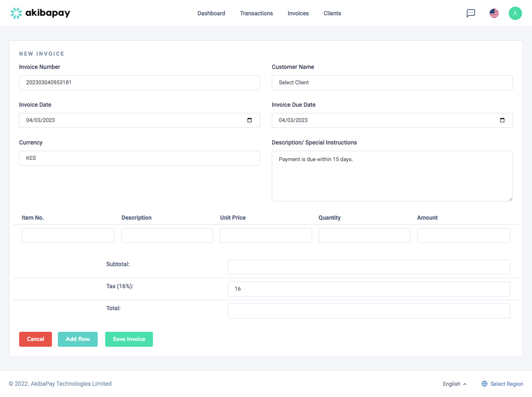The height and width of the screenshot is (397, 532).
Task: Open the green user profile avatar
Action: click(515, 13)
